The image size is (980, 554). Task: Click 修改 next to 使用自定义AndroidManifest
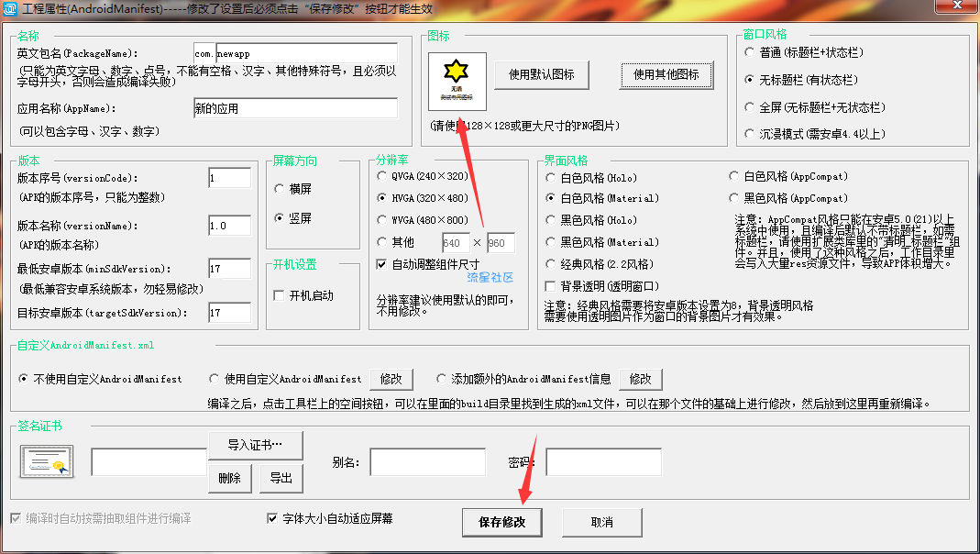click(x=391, y=379)
